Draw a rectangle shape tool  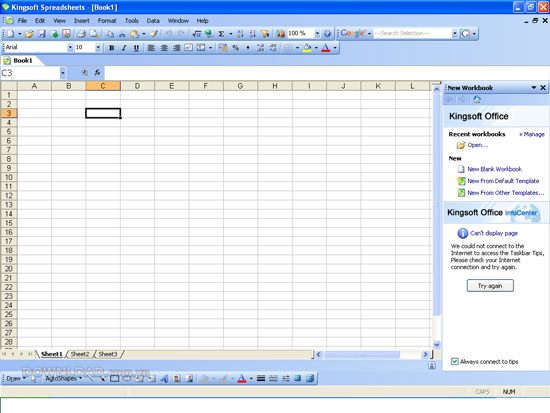114,378
